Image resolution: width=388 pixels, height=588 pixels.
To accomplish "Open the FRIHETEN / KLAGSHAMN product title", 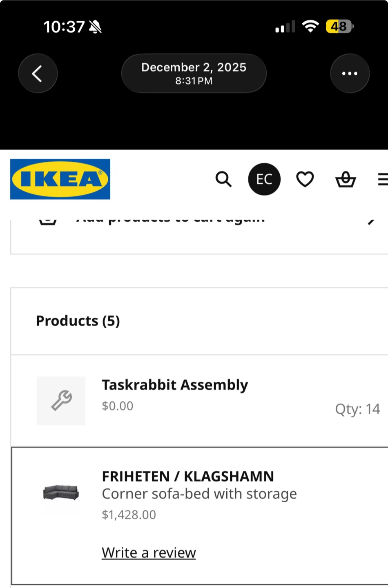I will tap(188, 476).
